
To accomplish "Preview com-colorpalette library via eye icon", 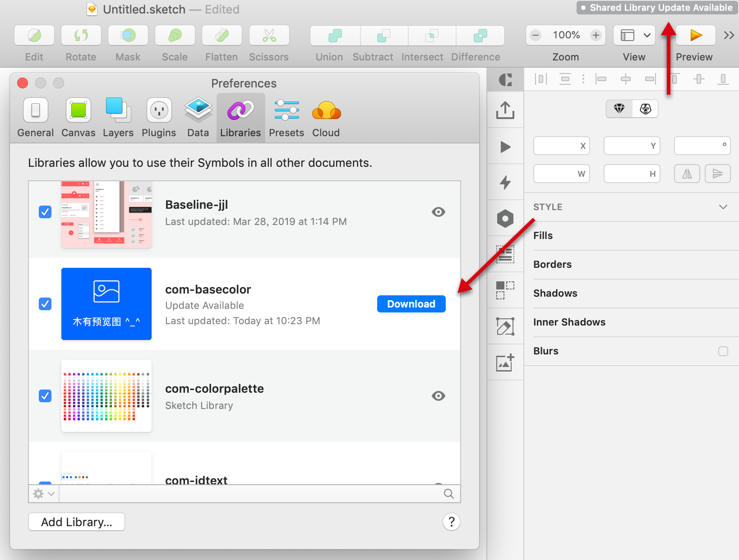I will (x=438, y=396).
